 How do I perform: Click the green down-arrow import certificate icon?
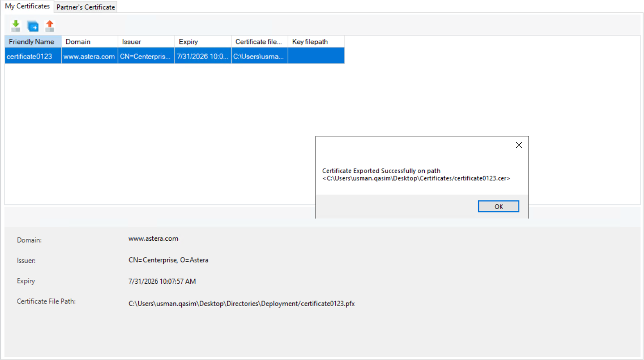[16, 26]
